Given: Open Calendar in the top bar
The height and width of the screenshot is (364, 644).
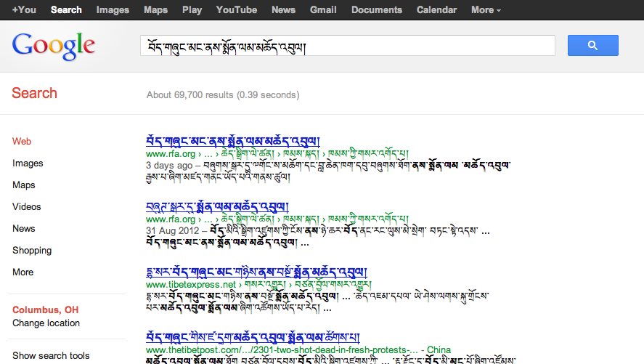Looking at the screenshot, I should click(x=436, y=10).
